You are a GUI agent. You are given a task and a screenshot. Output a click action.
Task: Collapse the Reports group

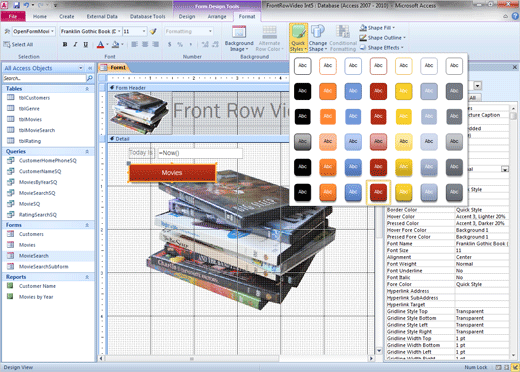[x=87, y=277]
